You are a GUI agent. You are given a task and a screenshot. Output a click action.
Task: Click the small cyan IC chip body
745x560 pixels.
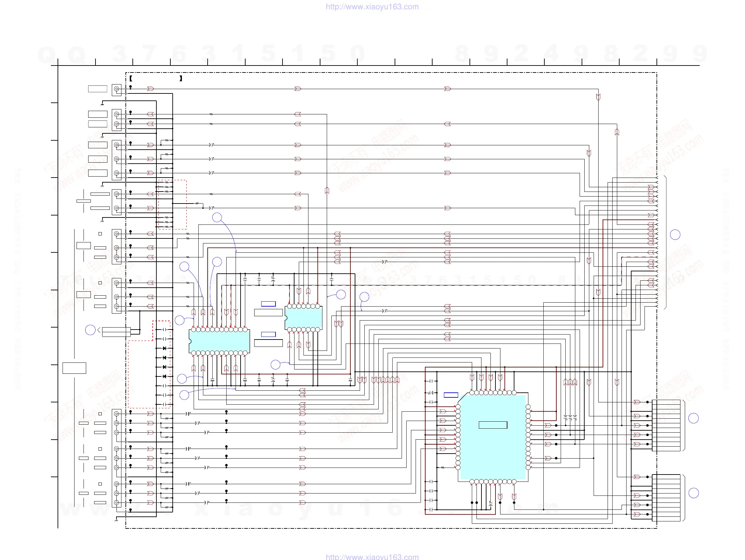(x=303, y=318)
